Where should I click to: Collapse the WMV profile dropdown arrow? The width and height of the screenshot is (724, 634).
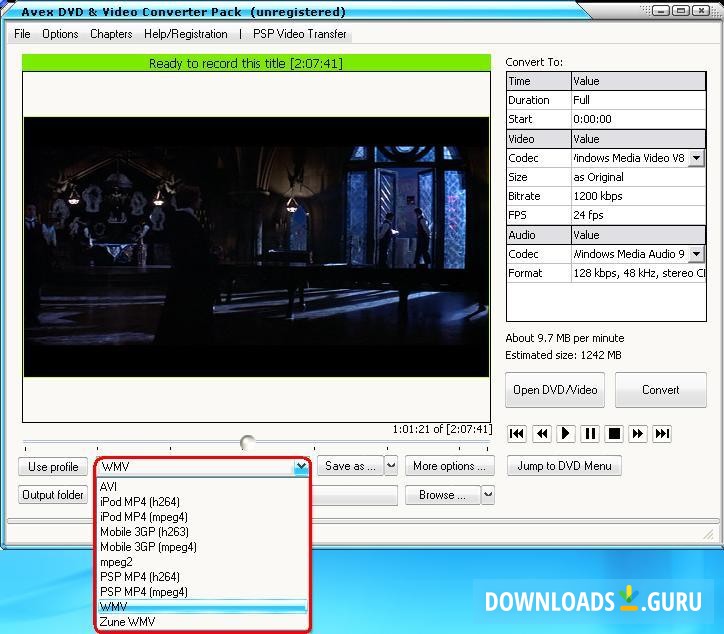pyautogui.click(x=301, y=466)
